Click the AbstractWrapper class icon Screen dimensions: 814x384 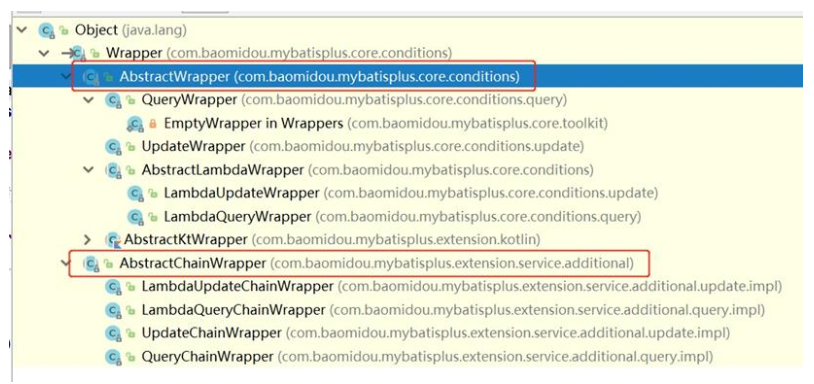(x=91, y=77)
